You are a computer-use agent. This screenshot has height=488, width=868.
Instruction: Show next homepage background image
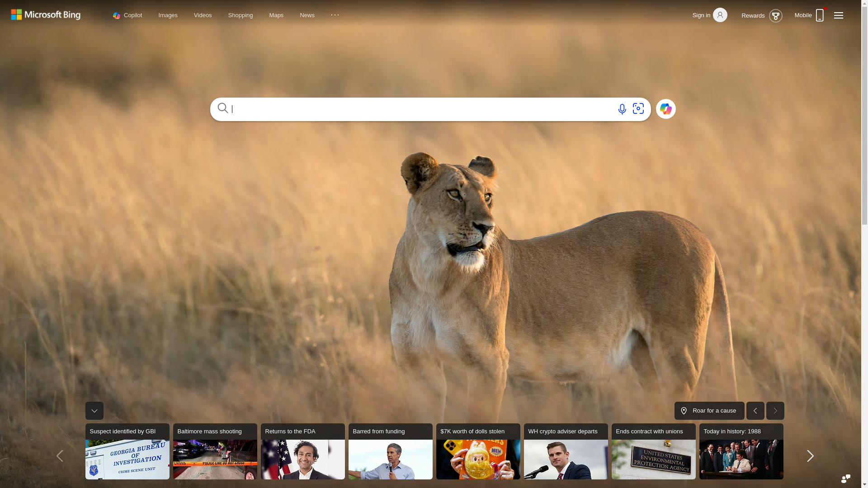click(x=775, y=411)
